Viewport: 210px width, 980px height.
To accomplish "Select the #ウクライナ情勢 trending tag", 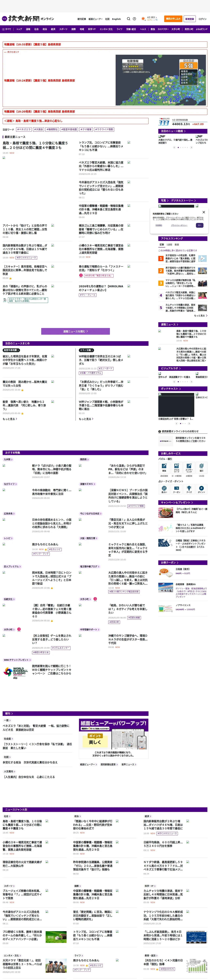I will pyautogui.click(x=104, y=129).
